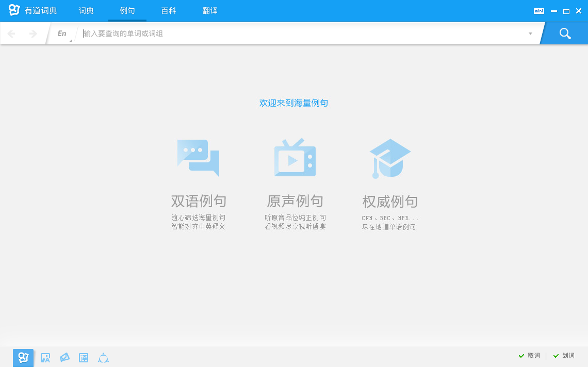588x367 pixels.
Task: Click the chat bubbles bilingual icon
Action: tap(198, 158)
